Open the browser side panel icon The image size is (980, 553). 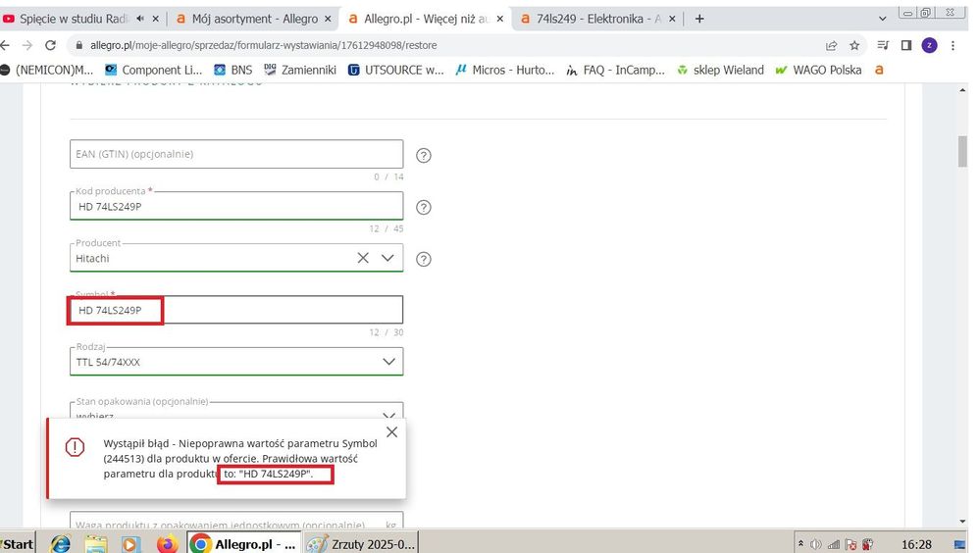point(906,45)
